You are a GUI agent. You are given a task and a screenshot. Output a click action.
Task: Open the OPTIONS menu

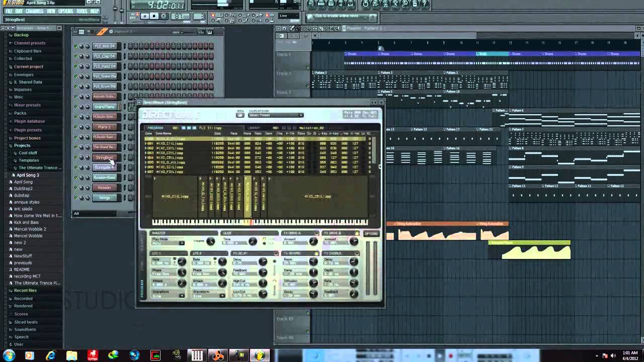coord(66,11)
